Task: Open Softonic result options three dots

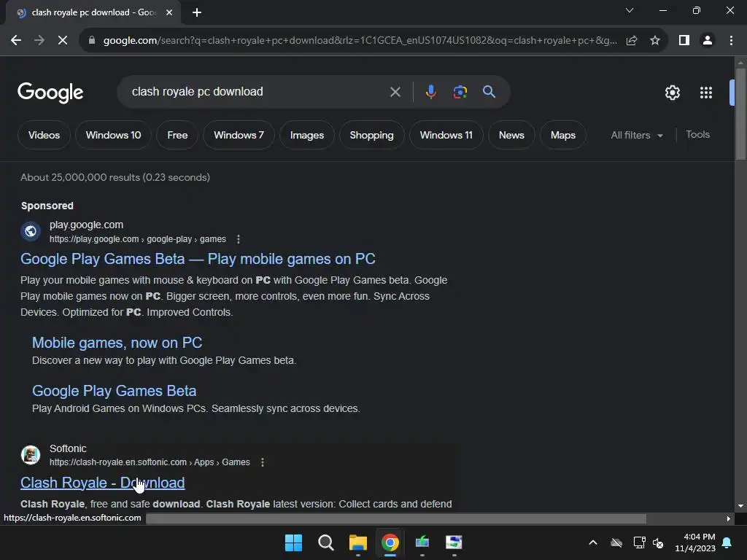Action: coord(263,462)
